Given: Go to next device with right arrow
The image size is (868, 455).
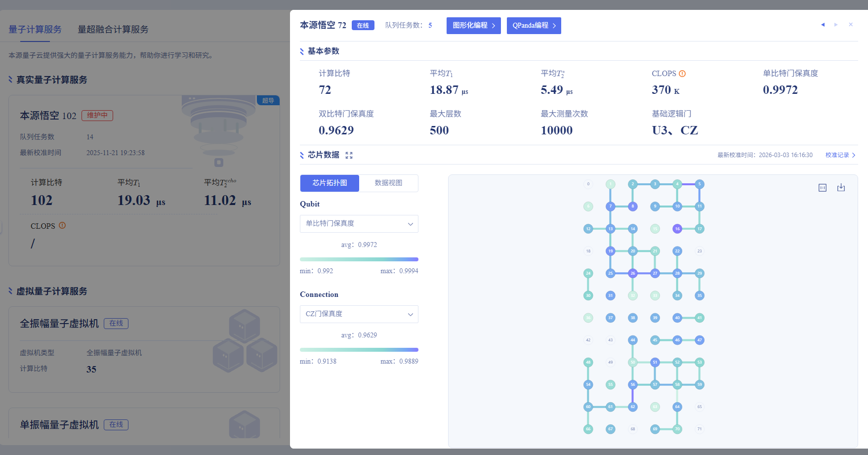Looking at the screenshot, I should 836,25.
